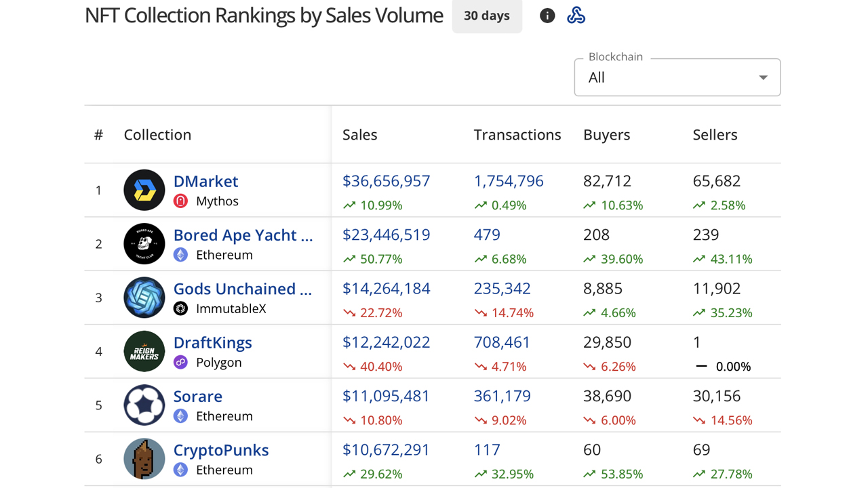This screenshot has height=488, width=868.
Task: Select the Polygon icon beside DraftKings
Action: click(180, 363)
